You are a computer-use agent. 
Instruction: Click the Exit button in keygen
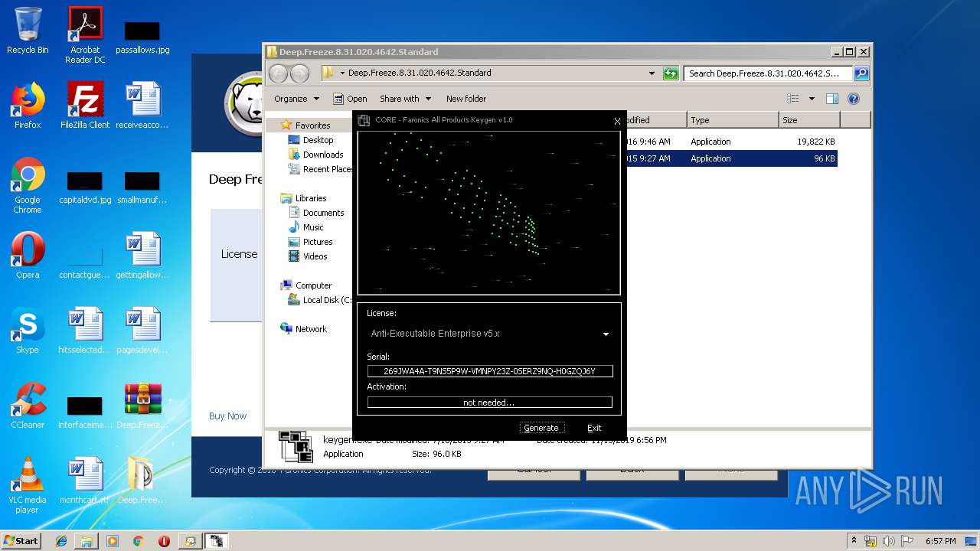[x=594, y=428]
